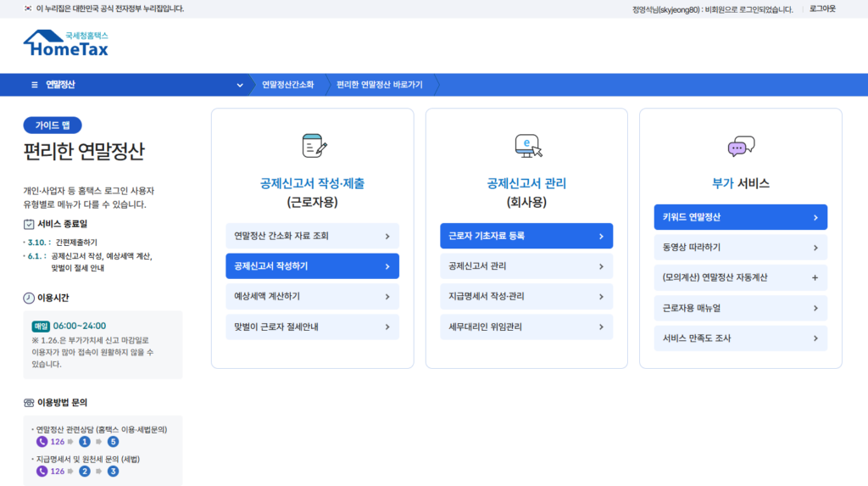Open 연말정산 간소화 자료 조회 menu
Image resolution: width=868 pixels, height=486 pixels.
point(312,236)
